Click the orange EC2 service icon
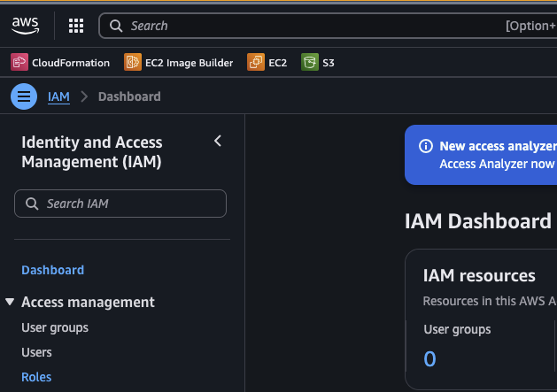Image resolution: width=557 pixels, height=392 pixels. [x=256, y=63]
